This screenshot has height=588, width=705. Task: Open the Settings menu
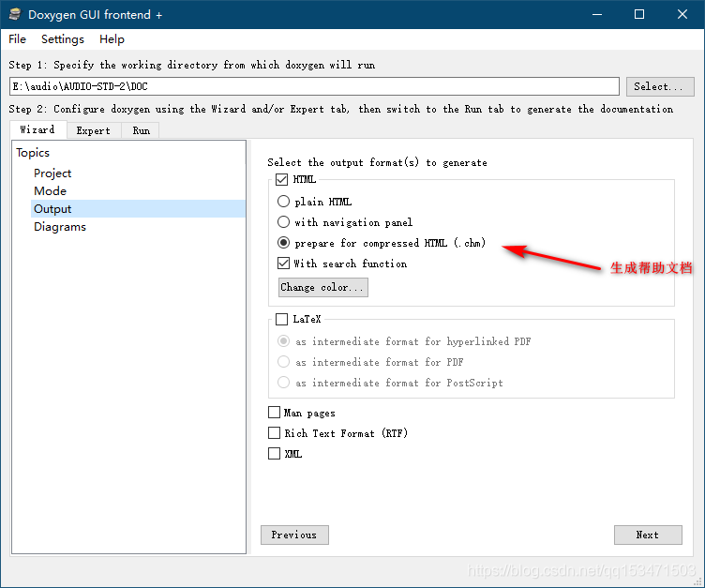63,39
